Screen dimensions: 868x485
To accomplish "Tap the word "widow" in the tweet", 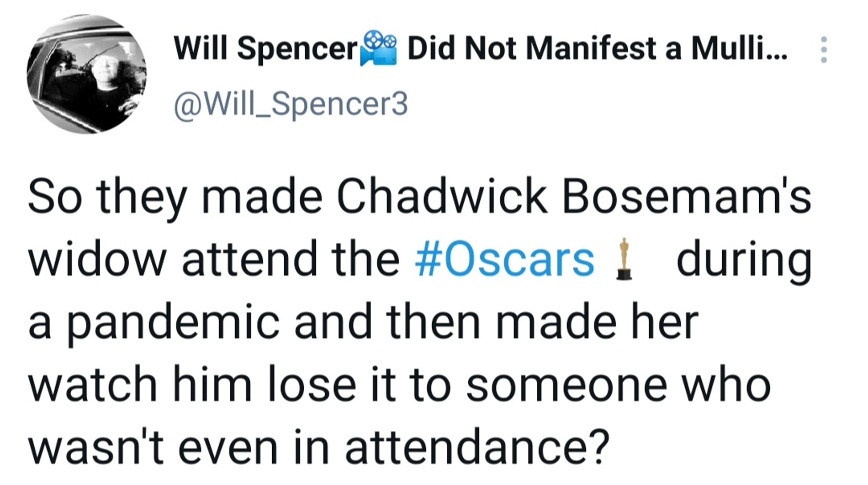I will pos(97,259).
